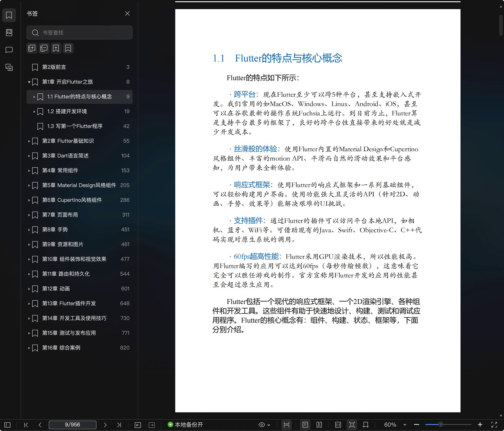Open the thumbnails panel icon in sidebar

(x=9, y=32)
